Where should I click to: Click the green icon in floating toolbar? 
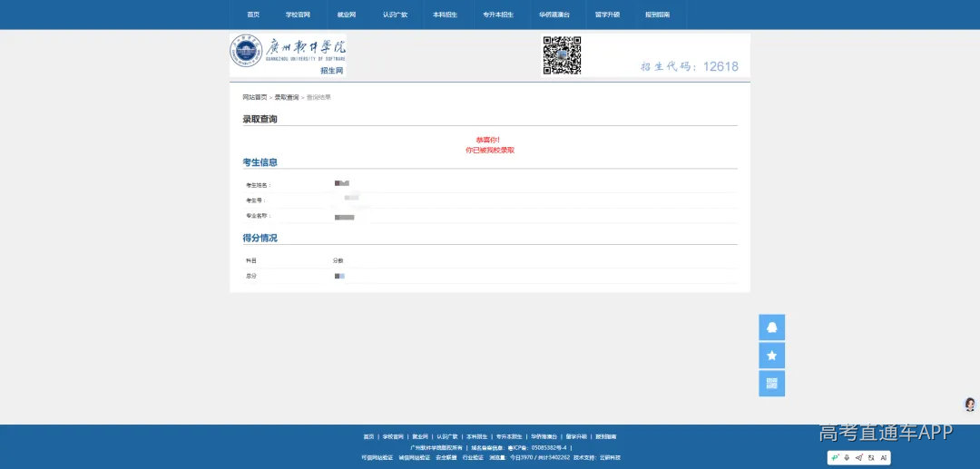[x=835, y=458]
